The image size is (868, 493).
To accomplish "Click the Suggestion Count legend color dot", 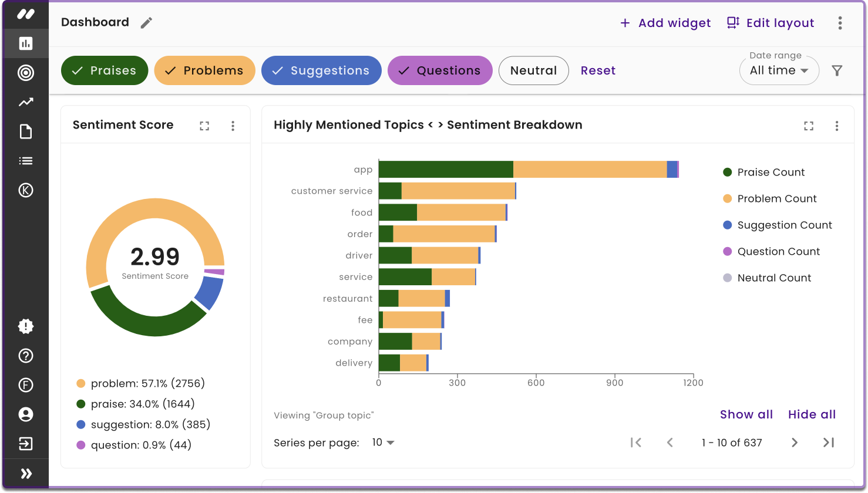I will pyautogui.click(x=728, y=225).
